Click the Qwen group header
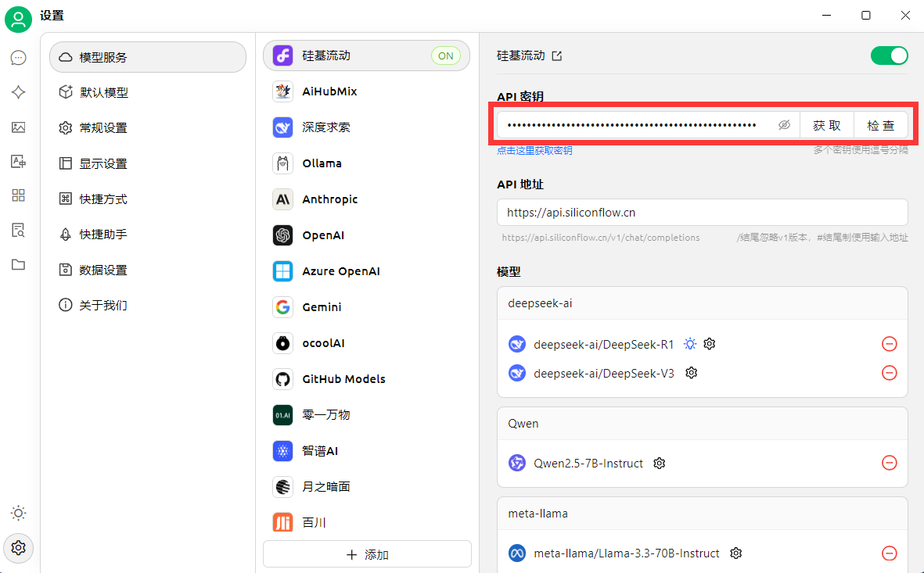 (x=703, y=424)
